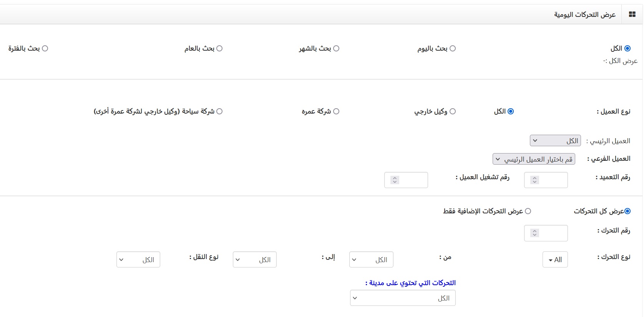This screenshot has height=317, width=644.
Task: Open the من origin dropdown
Action: click(x=371, y=260)
